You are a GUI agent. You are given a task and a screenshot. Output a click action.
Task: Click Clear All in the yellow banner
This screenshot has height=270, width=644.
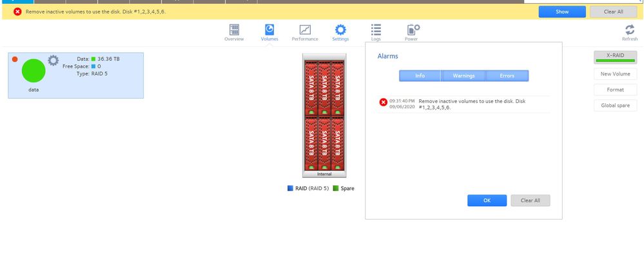(613, 12)
